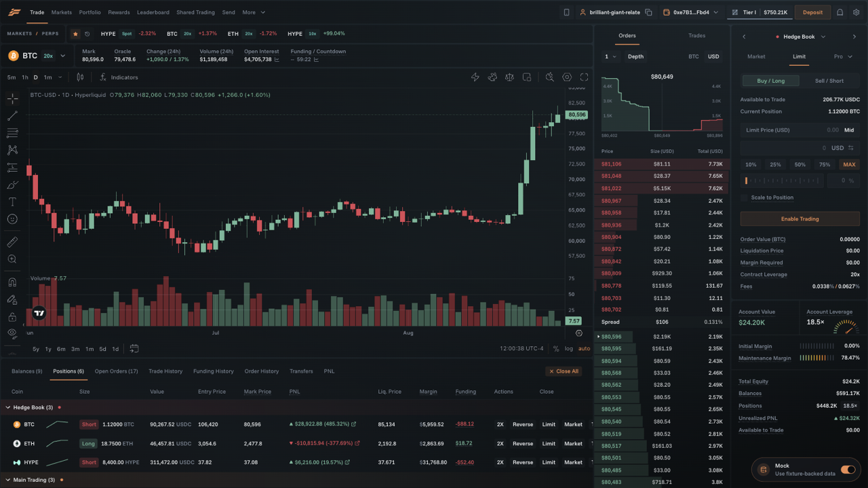Click the Deposit button
Image resolution: width=868 pixels, height=488 pixels.
click(812, 12)
